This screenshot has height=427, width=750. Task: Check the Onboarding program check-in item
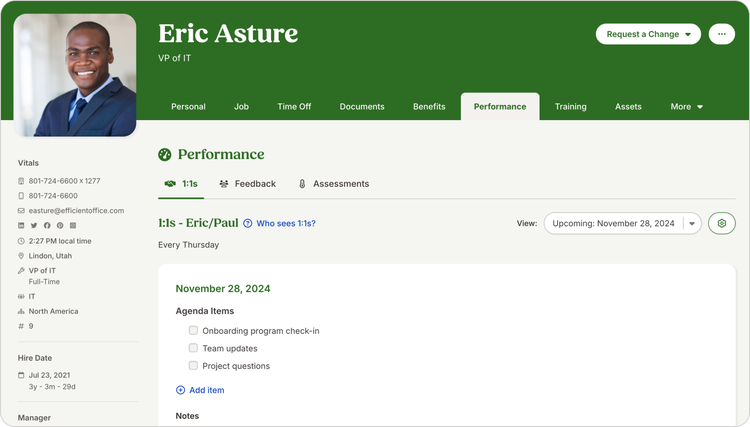tap(193, 331)
